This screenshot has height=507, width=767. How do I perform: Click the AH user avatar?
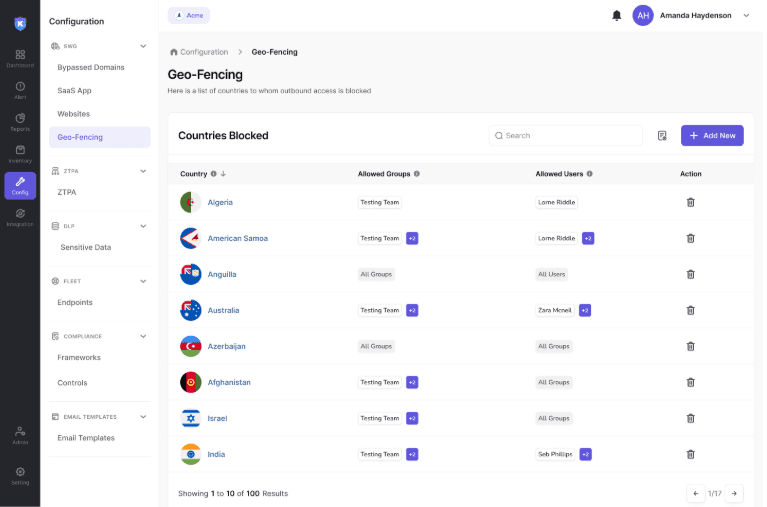(x=643, y=16)
